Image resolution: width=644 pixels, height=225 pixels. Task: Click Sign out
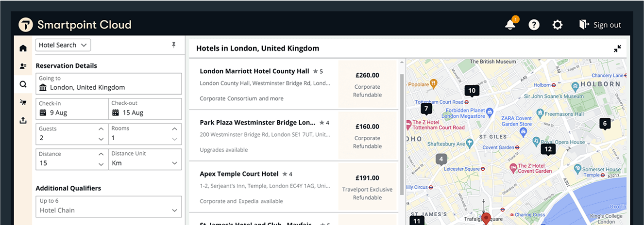coord(600,25)
